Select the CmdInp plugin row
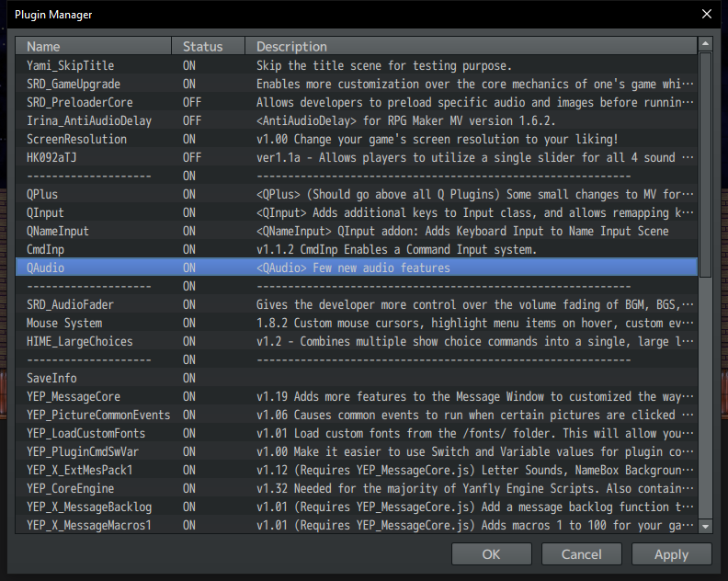The height and width of the screenshot is (581, 728). (x=356, y=249)
